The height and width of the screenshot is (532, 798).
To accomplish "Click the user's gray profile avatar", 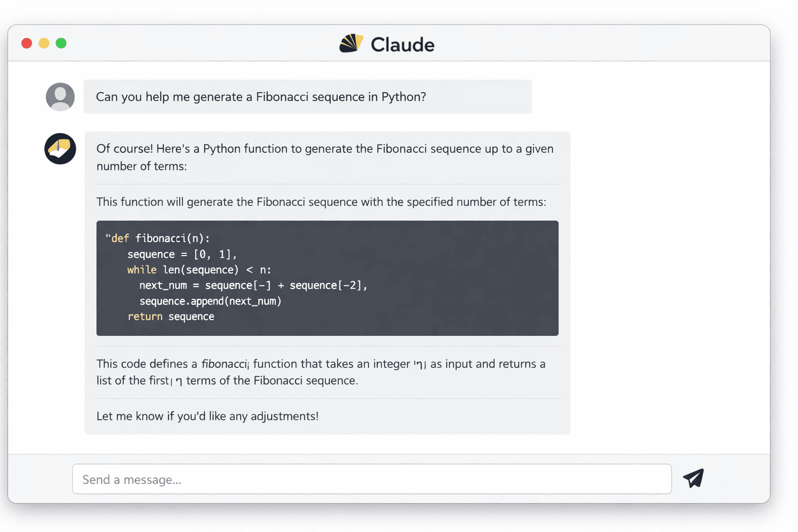I will tap(60, 97).
